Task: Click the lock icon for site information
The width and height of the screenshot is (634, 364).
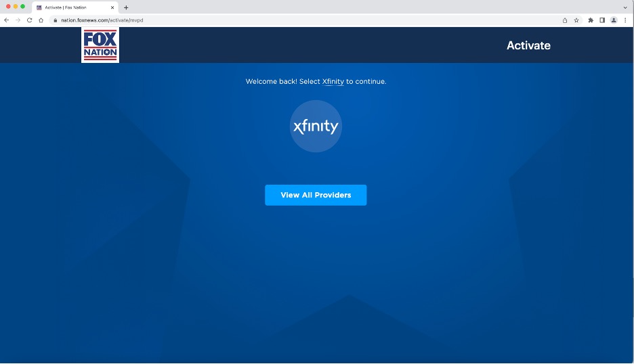Action: coord(55,20)
